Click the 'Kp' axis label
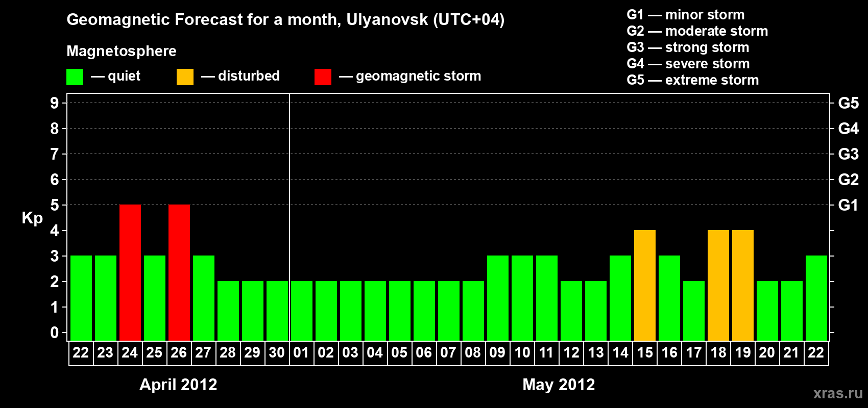This screenshot has height=408, width=868. [x=32, y=218]
